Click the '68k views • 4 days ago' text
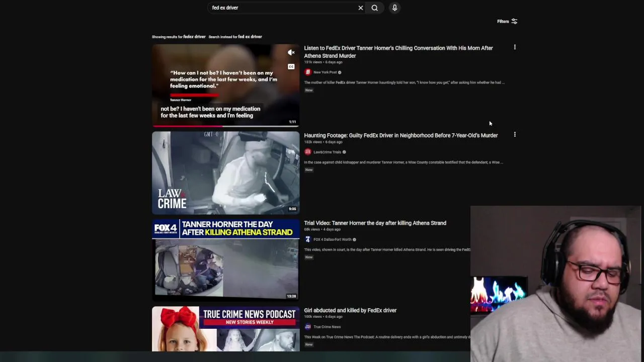This screenshot has width=644, height=362. 322,229
